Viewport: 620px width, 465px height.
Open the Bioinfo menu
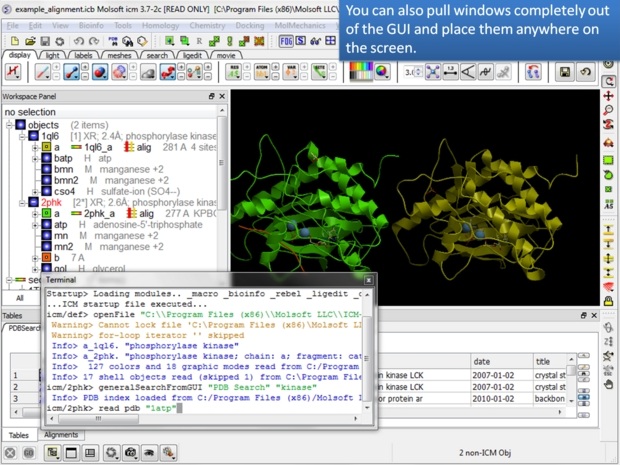click(x=91, y=24)
